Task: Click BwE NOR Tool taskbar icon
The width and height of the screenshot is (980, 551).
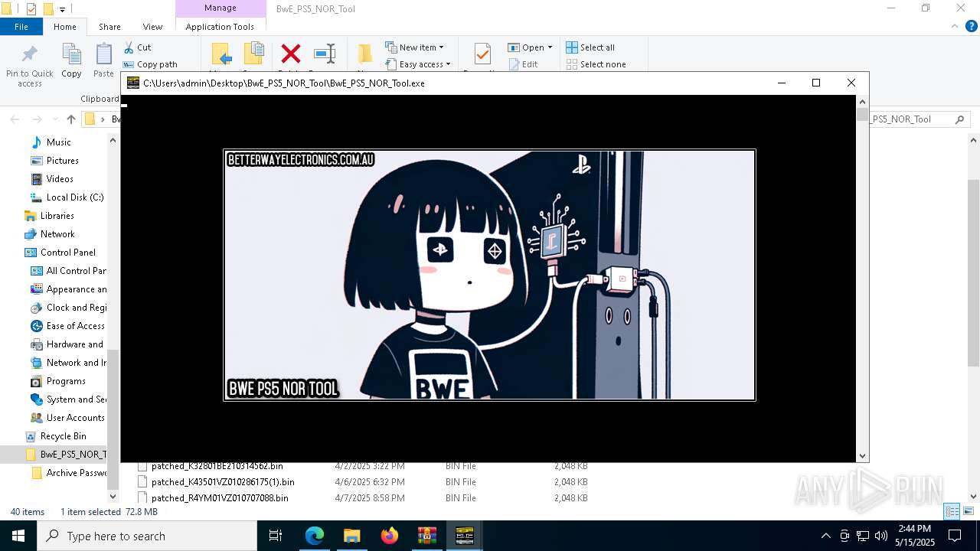Action: pos(465,536)
